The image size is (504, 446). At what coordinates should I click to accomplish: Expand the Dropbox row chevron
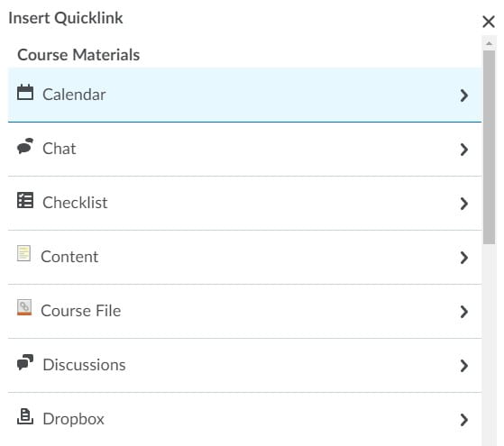463,419
